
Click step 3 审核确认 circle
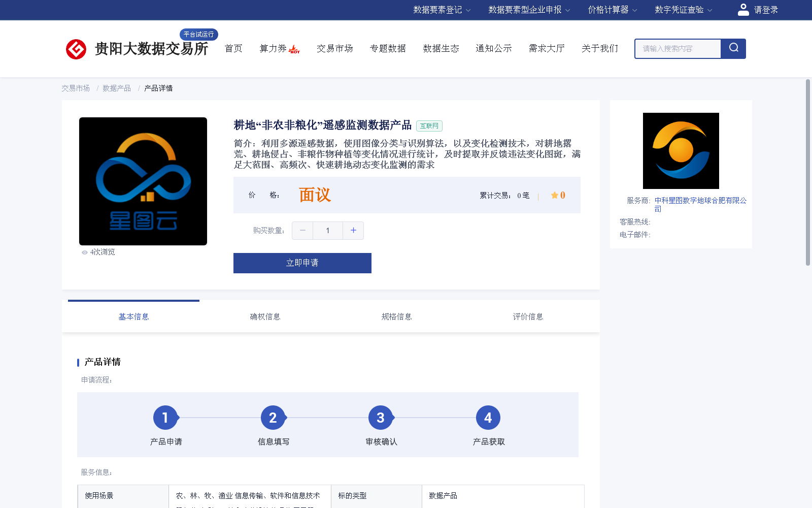pos(381,418)
